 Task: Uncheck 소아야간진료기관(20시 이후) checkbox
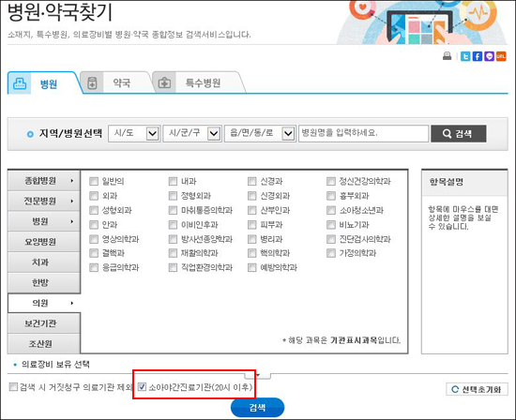(x=142, y=386)
